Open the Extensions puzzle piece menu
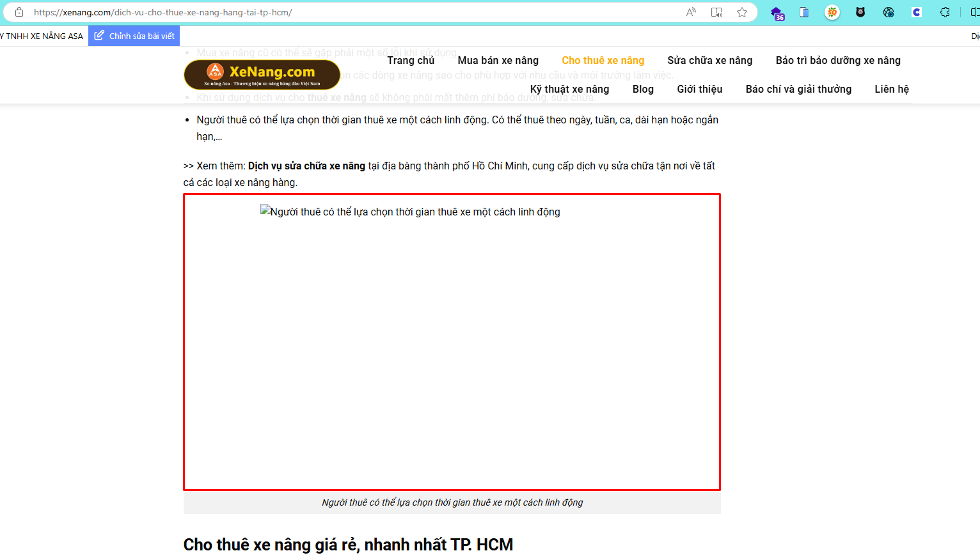This screenshot has height=560, width=980. tap(945, 12)
